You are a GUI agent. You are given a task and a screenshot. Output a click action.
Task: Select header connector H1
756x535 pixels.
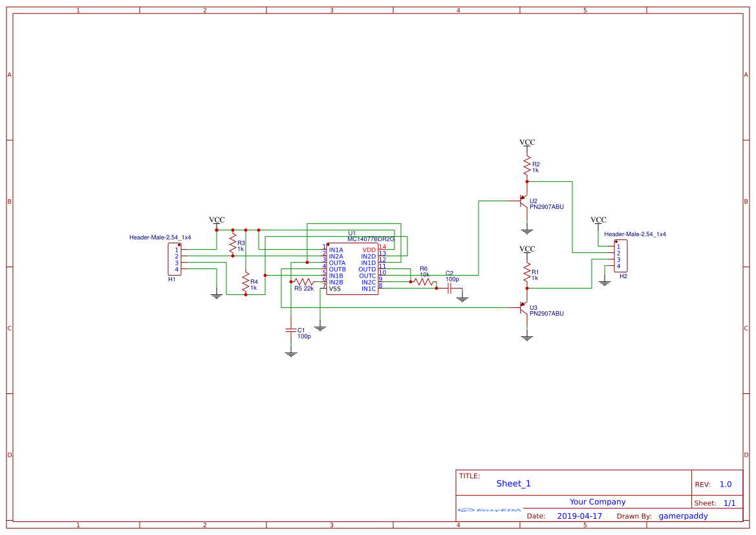(173, 257)
